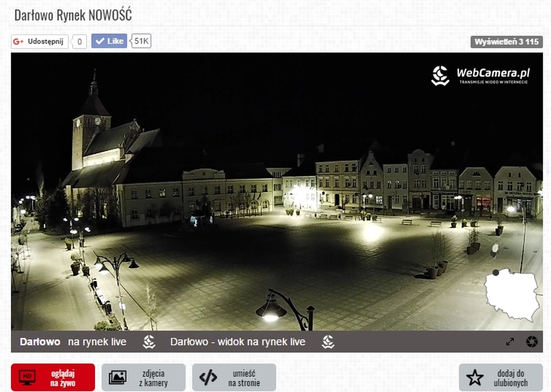Screen dimensions: 551x392
Task: Click the Google+ icon on Udostępnij button
Action: (x=19, y=42)
